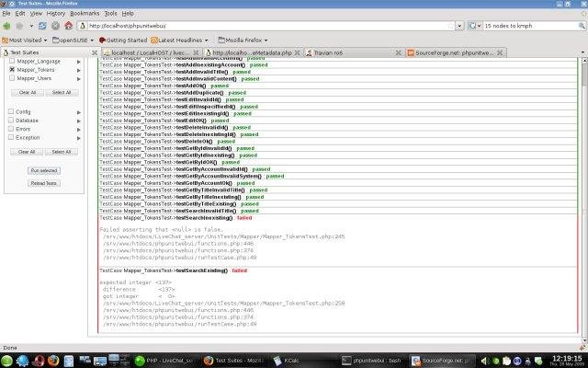The image size is (588, 368).
Task: Open the KDE application launcher icon
Action: click(x=6, y=361)
